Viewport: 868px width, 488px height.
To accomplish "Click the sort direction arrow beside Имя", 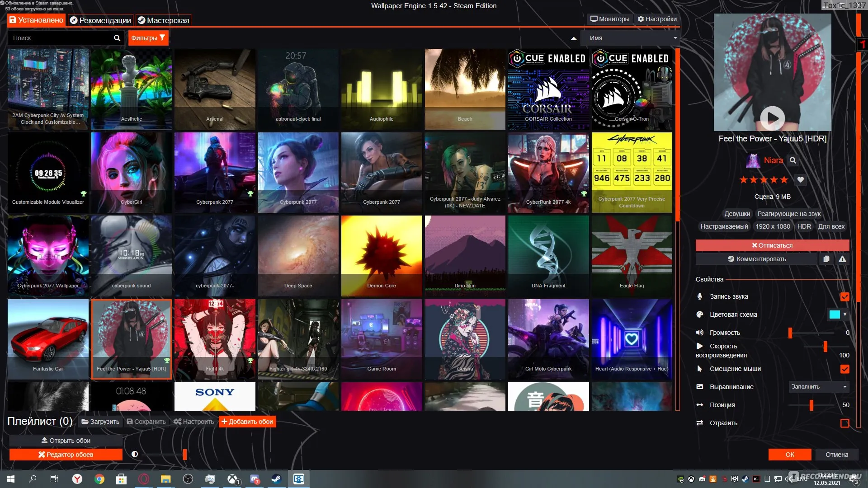I will (573, 38).
